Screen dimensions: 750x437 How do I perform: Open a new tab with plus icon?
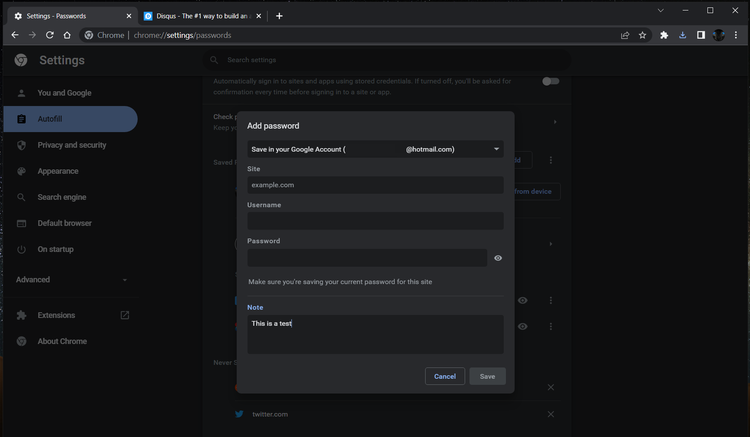(x=279, y=16)
